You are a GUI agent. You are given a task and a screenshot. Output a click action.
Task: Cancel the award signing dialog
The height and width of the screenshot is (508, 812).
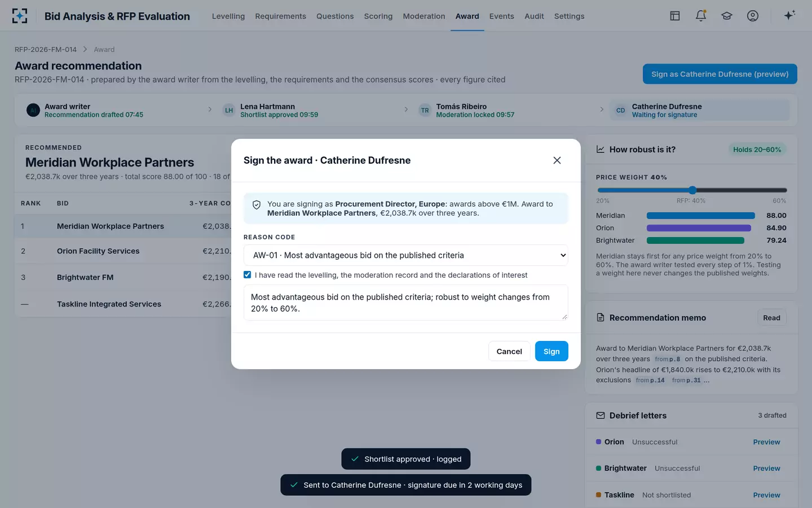pos(509,351)
